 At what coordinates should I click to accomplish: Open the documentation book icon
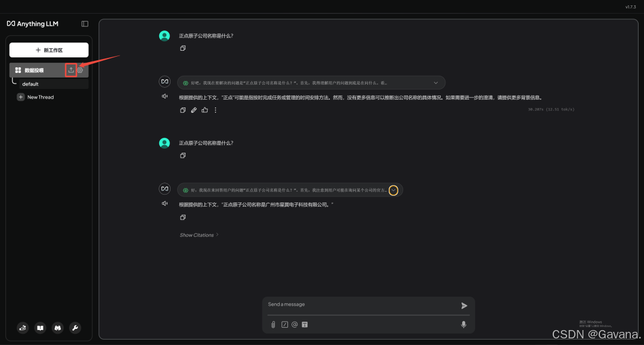pos(41,328)
